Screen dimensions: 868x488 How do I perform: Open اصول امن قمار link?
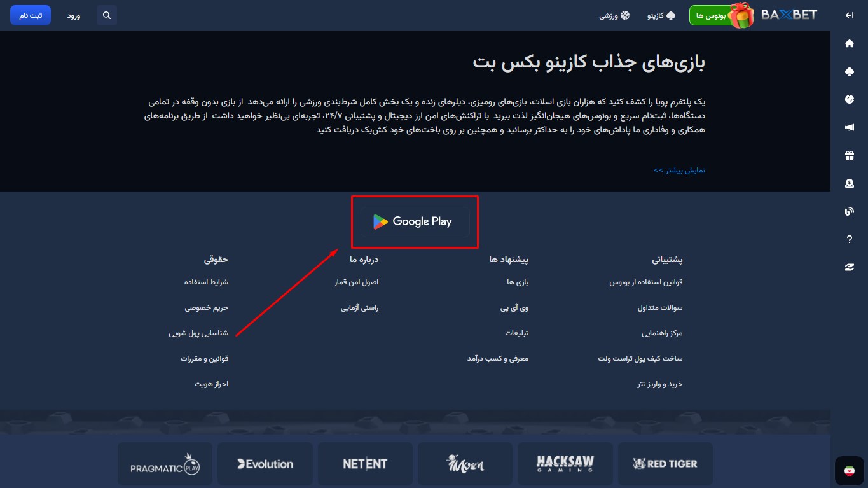pos(356,282)
